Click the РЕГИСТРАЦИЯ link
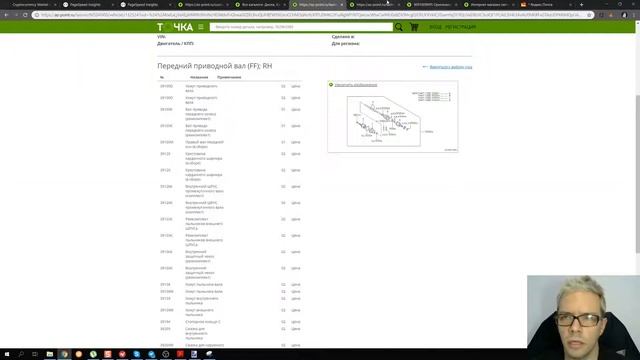 [x=460, y=27]
